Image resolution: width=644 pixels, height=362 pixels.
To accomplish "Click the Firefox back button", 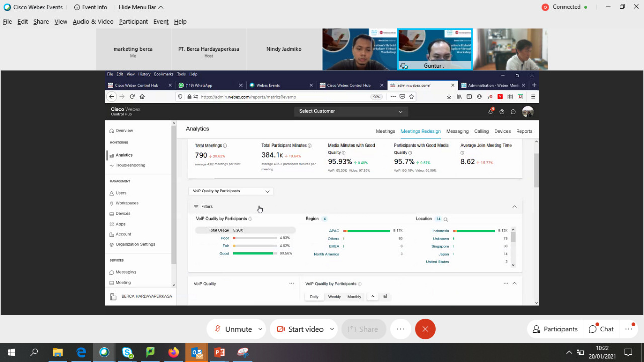I will pyautogui.click(x=112, y=97).
